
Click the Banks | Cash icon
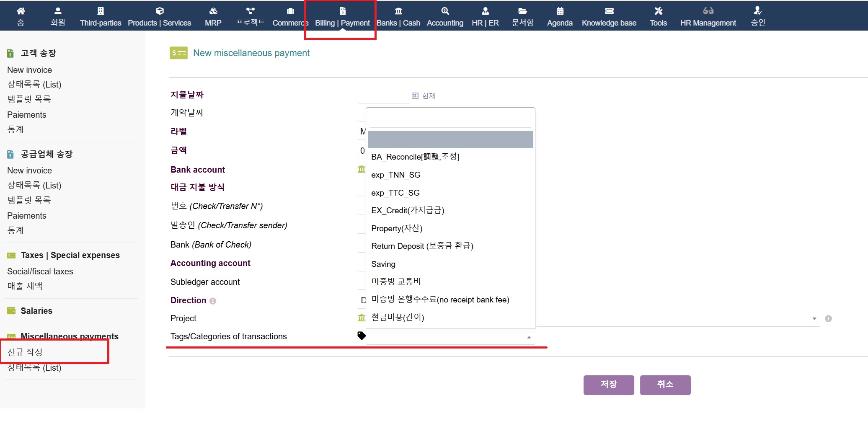coord(398,11)
